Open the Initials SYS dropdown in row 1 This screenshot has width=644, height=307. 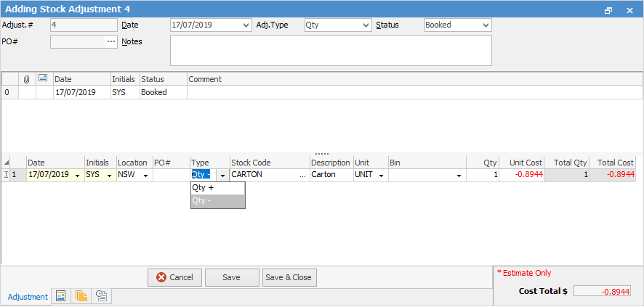tap(110, 176)
